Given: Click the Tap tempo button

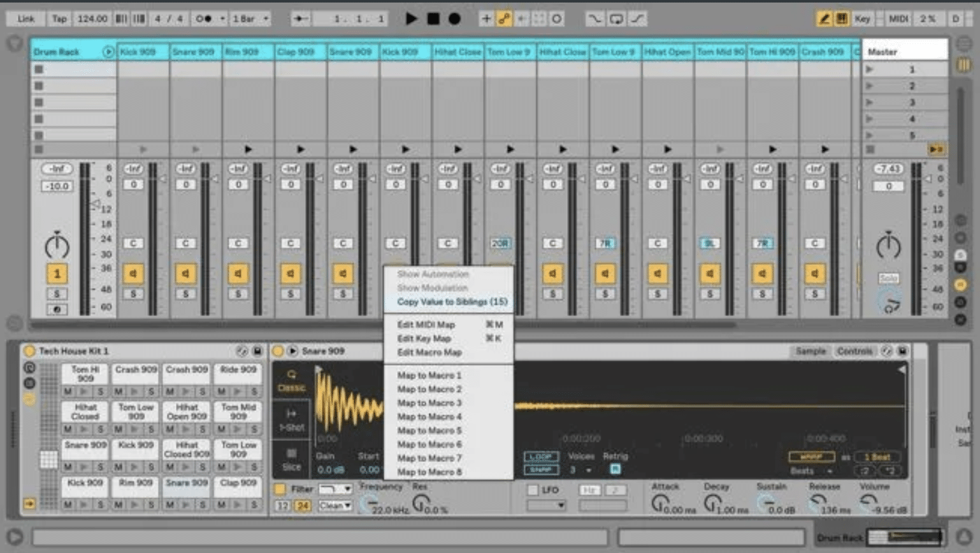Looking at the screenshot, I should (x=59, y=18).
